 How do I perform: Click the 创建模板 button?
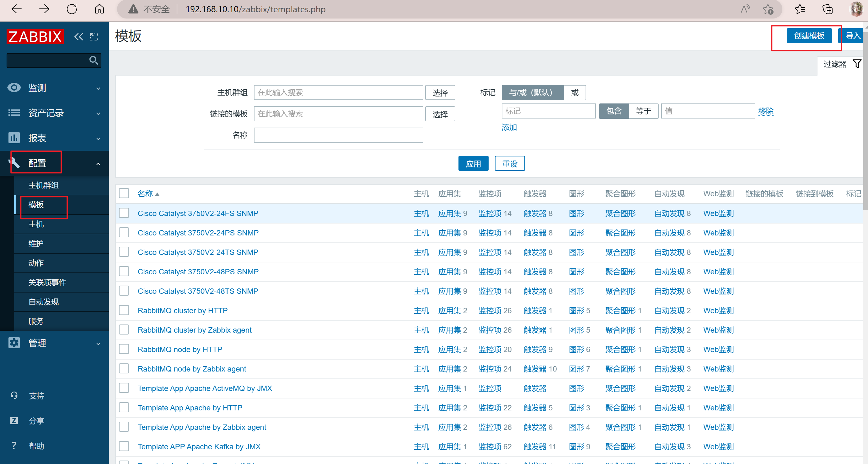pyautogui.click(x=809, y=36)
